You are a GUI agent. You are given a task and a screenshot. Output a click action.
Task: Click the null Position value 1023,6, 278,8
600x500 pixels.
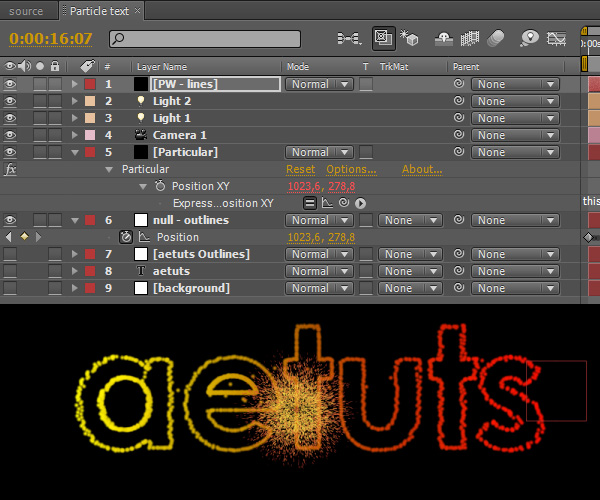[321, 237]
